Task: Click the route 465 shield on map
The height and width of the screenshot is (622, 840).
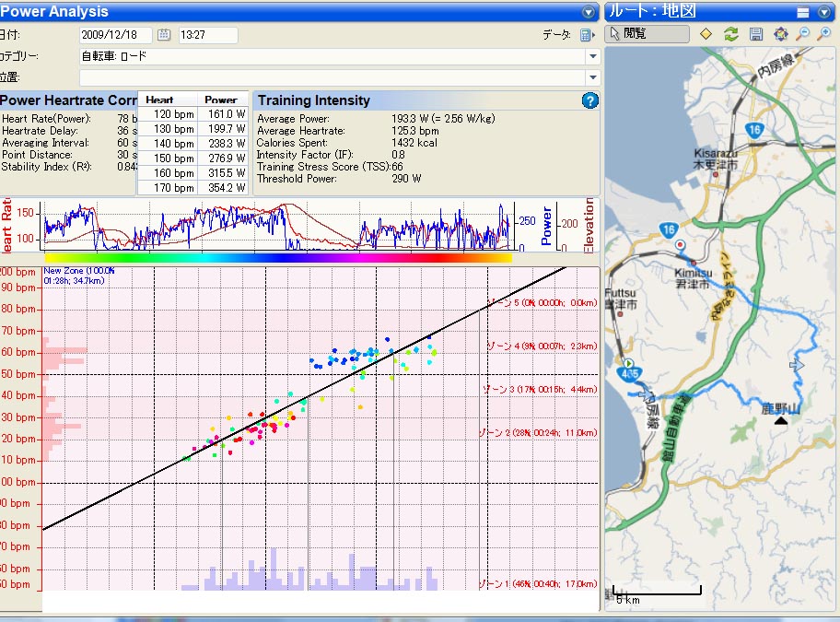Action: (x=629, y=373)
